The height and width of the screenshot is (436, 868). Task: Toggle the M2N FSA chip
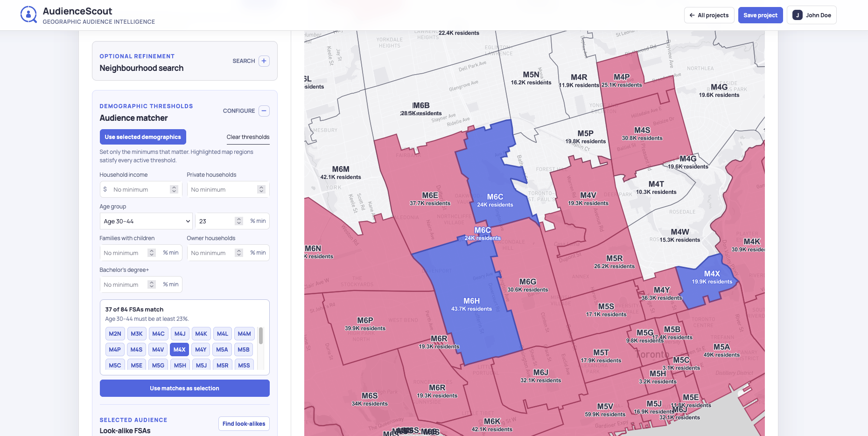coord(115,334)
